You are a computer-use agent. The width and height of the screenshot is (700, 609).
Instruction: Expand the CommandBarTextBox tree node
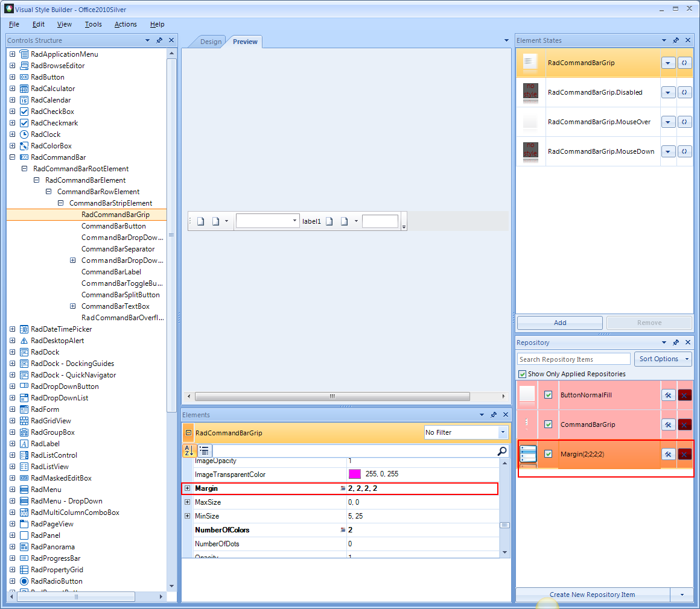(73, 306)
